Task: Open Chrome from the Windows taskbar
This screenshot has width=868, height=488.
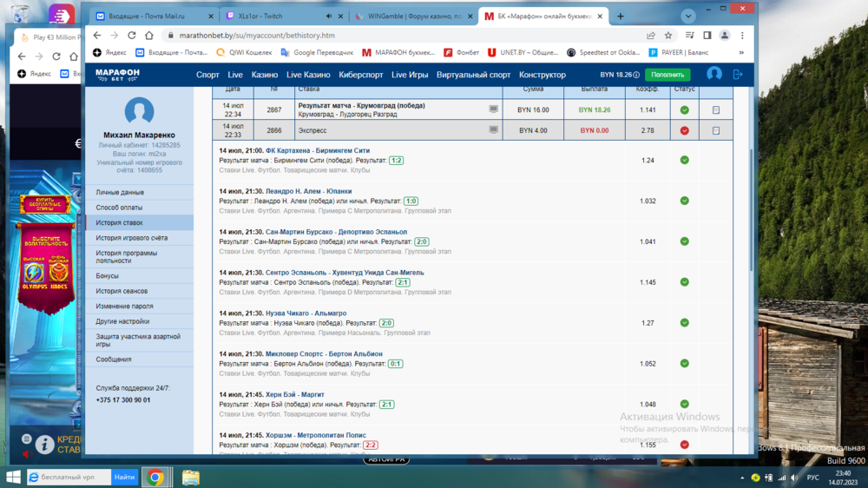Action: point(155,477)
